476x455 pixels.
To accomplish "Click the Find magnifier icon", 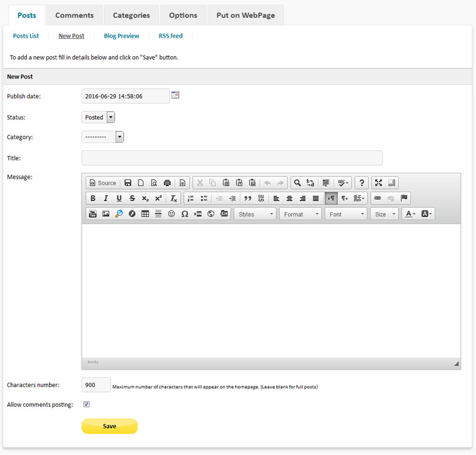I will [x=297, y=183].
